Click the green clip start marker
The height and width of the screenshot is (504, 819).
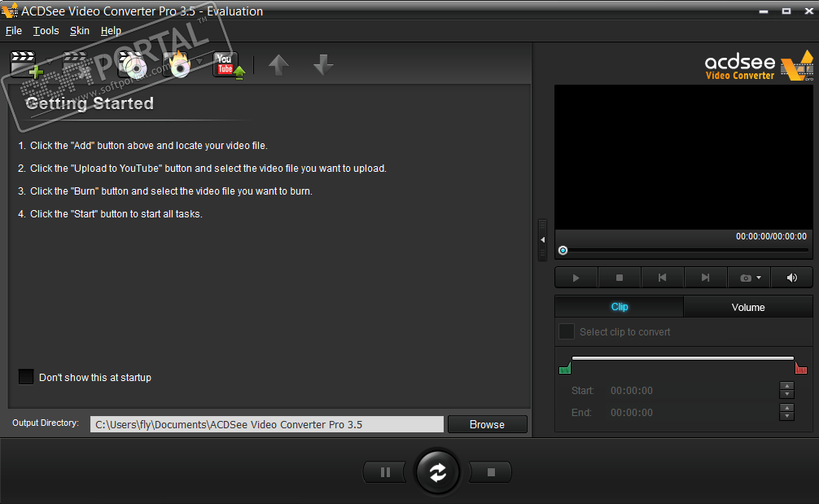565,368
